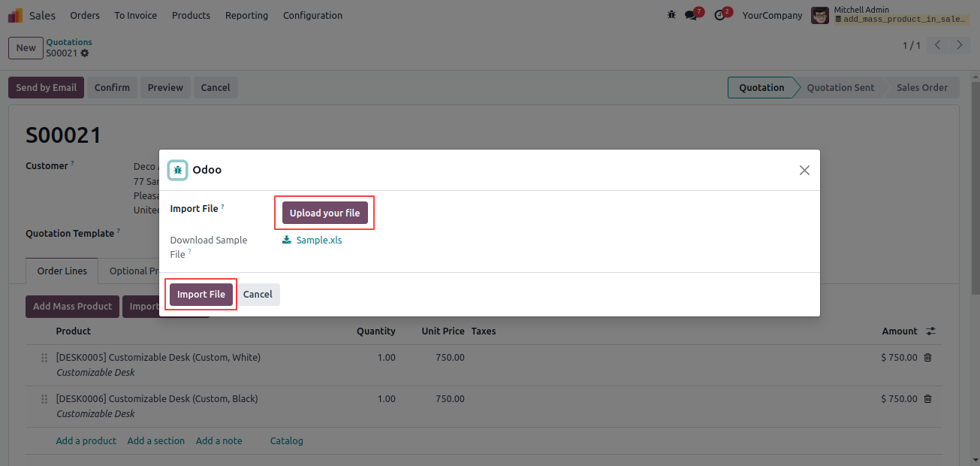Click Send by Email
Viewport: 980px width, 466px height.
click(46, 87)
